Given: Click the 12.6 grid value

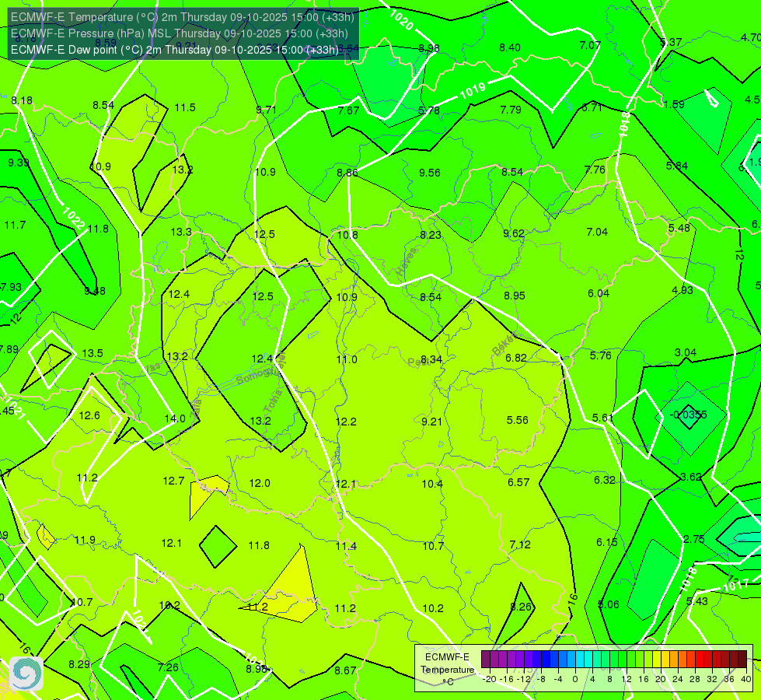Looking at the screenshot, I should (x=89, y=415).
